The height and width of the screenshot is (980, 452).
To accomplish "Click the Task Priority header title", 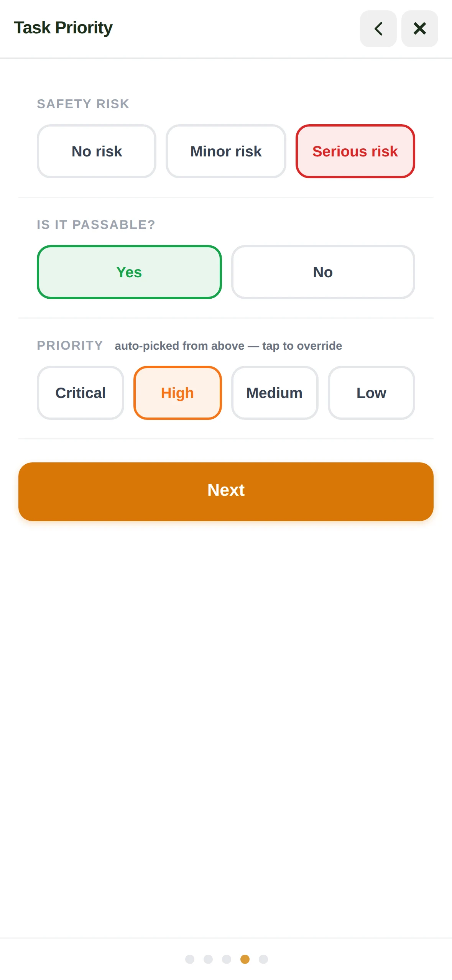I will (x=63, y=28).
